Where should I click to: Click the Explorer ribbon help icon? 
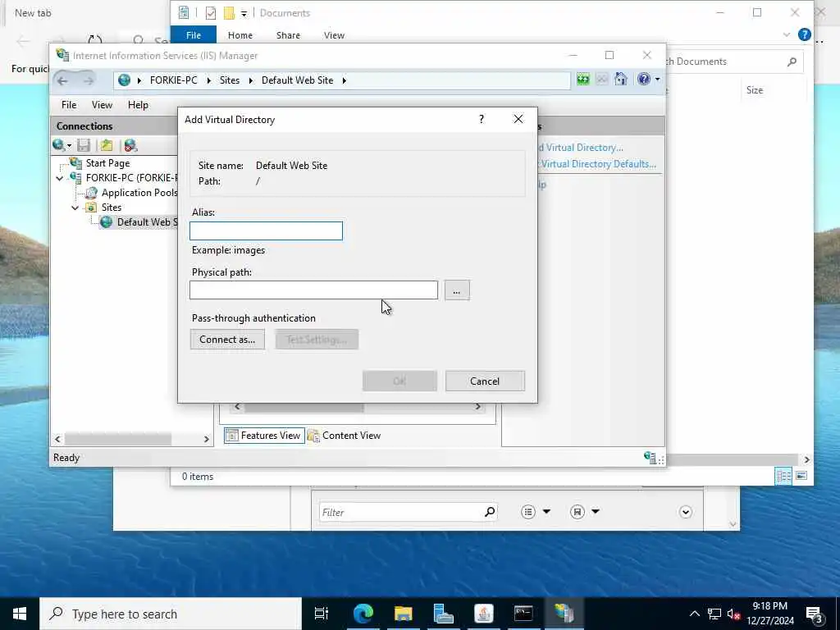click(x=805, y=34)
